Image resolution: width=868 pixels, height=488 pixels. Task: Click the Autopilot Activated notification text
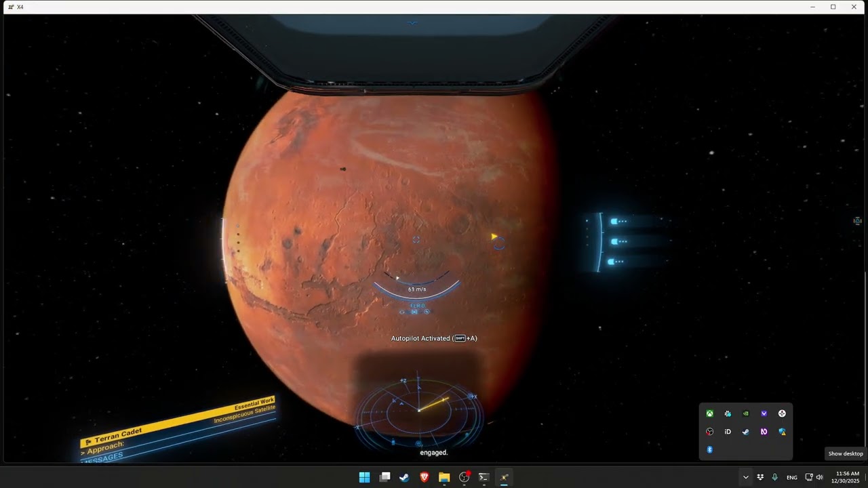tap(434, 338)
